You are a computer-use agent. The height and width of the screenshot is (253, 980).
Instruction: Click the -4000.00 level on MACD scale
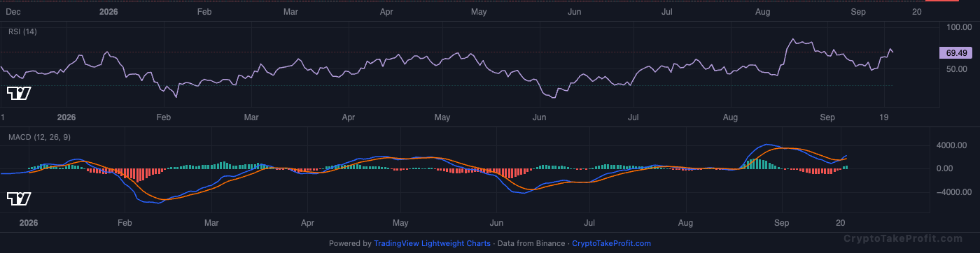[x=953, y=192]
